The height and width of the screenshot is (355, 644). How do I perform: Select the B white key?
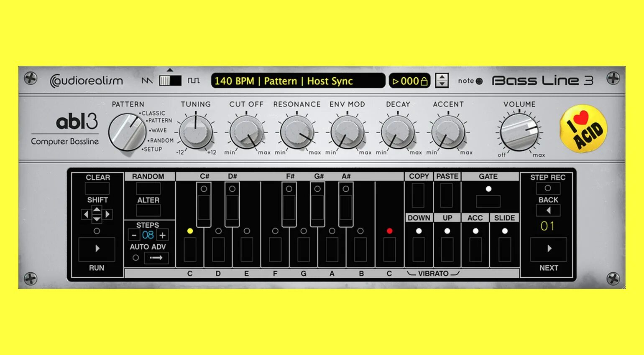click(360, 249)
